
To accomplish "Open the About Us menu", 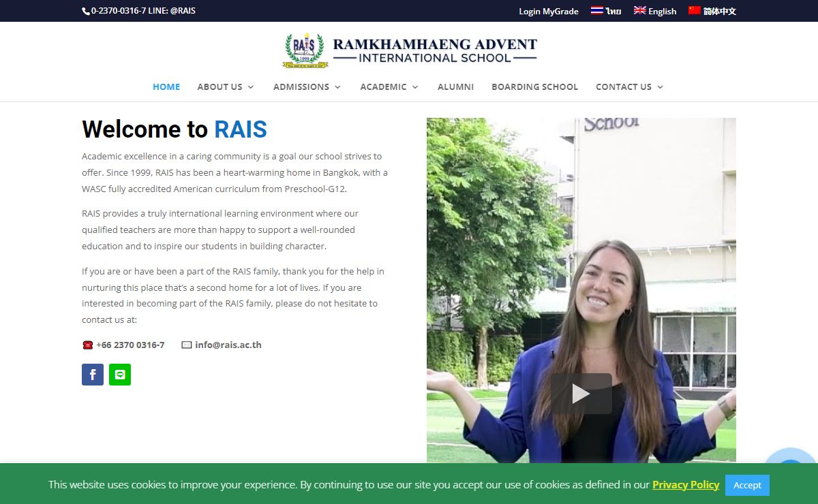I will pos(219,86).
